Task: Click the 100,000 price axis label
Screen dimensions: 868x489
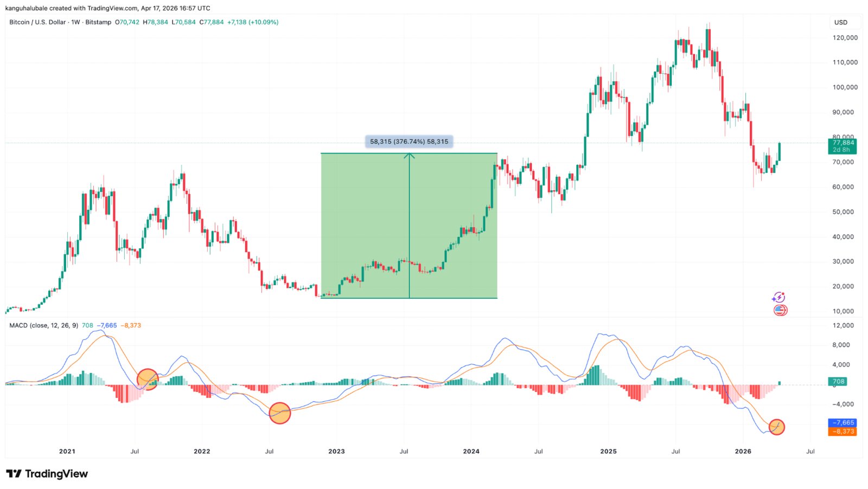Action: (845, 87)
